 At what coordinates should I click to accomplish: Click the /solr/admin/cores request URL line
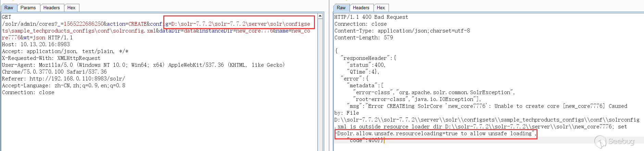pos(156,24)
